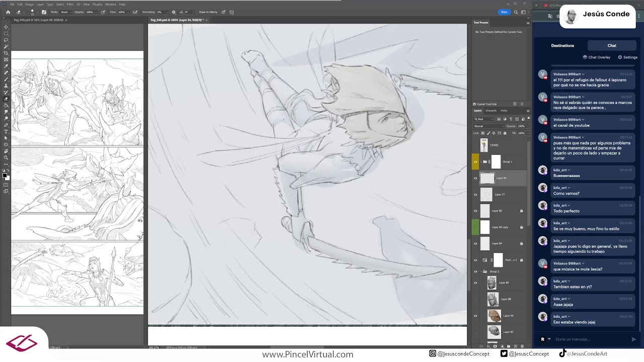Open chat Settings
The image size is (644, 362).
(x=628, y=57)
